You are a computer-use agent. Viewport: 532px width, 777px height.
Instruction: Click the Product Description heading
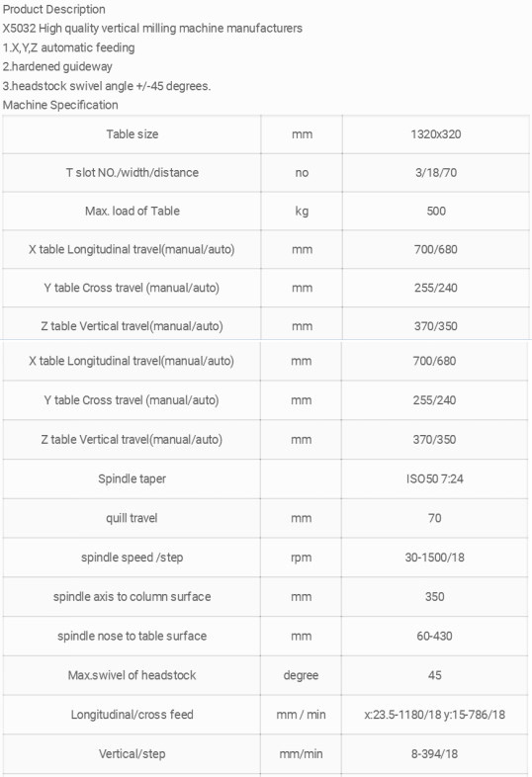[54, 10]
